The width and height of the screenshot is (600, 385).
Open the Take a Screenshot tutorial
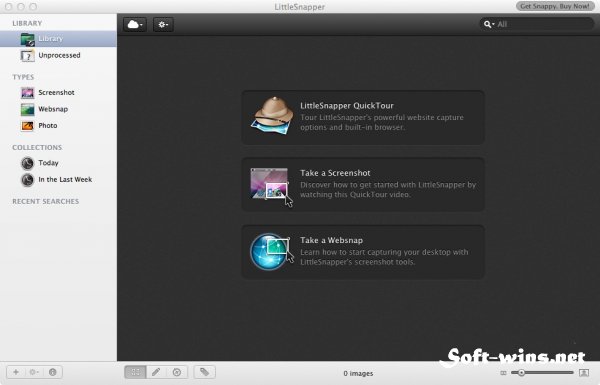tap(363, 184)
